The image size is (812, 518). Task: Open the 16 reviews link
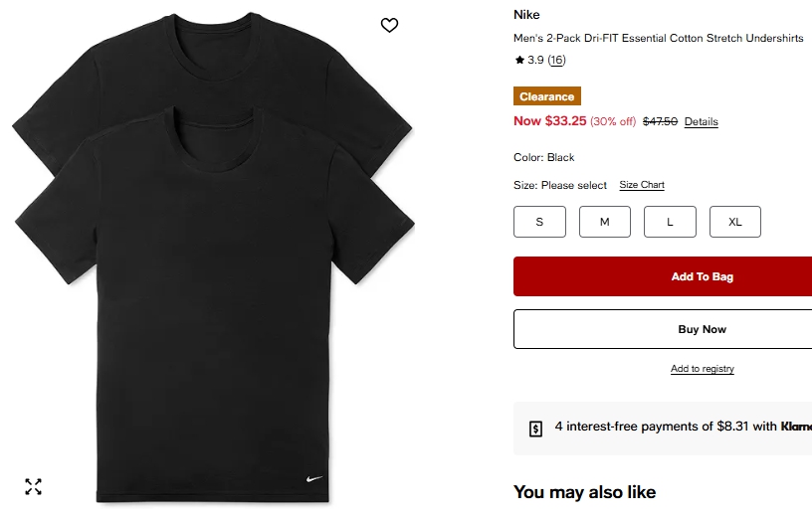(x=556, y=61)
